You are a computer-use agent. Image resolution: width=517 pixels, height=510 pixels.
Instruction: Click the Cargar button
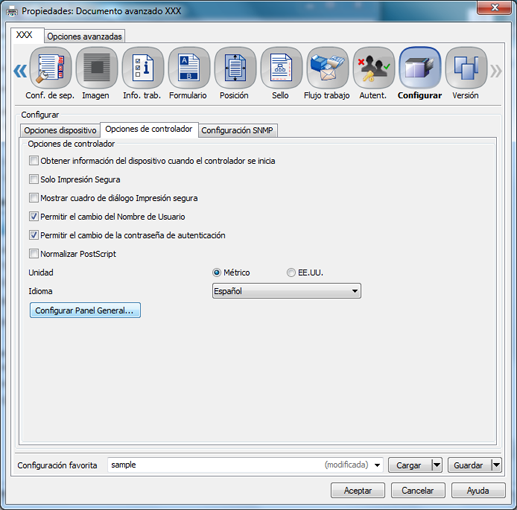click(409, 465)
